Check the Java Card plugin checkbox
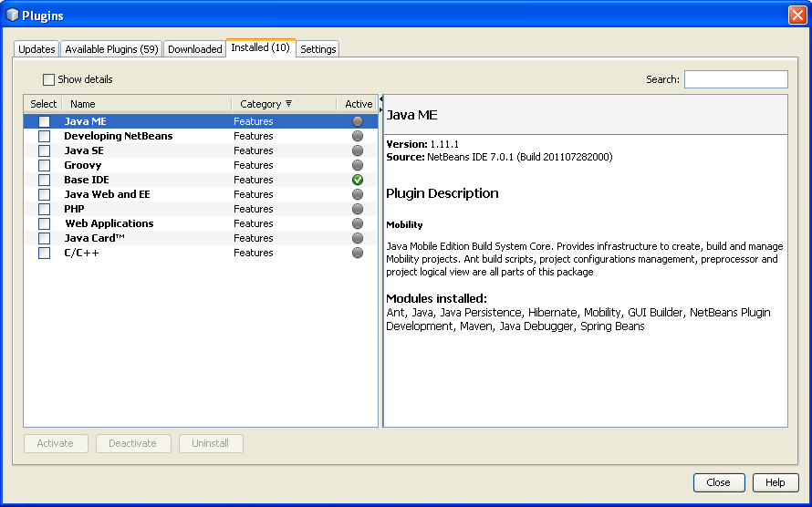Viewport: 812px width, 507px height. (44, 238)
